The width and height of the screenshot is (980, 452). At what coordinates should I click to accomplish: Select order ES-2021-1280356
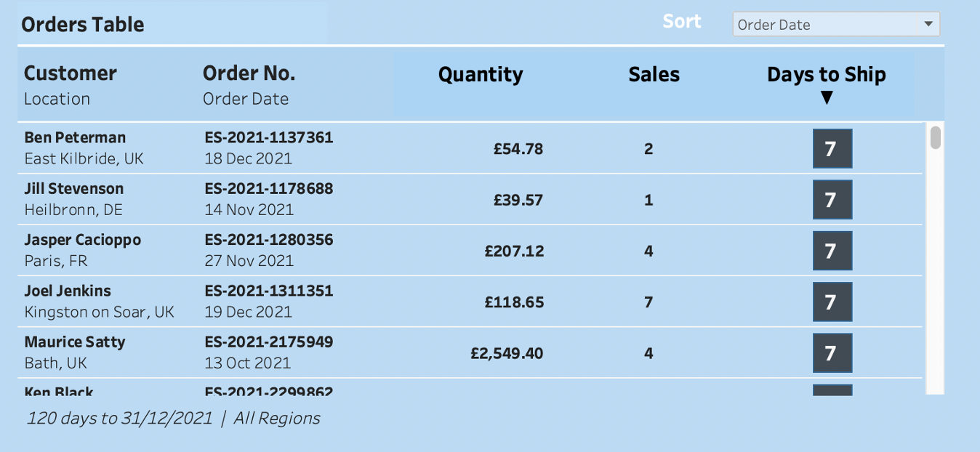coord(269,240)
